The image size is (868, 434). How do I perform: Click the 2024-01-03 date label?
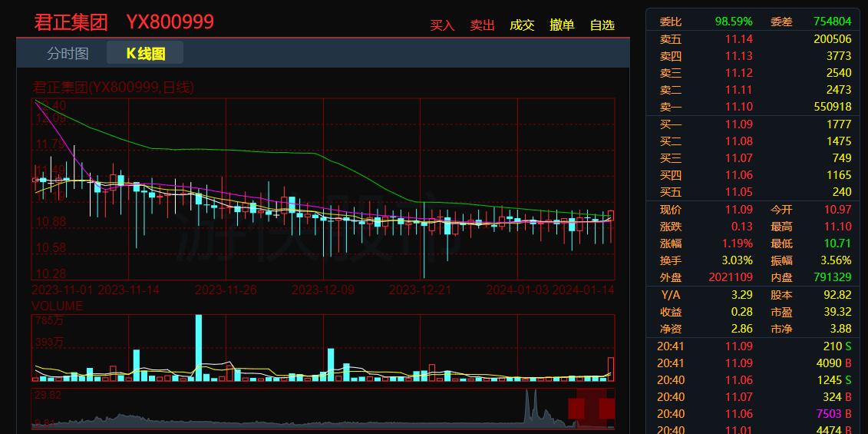tap(517, 290)
